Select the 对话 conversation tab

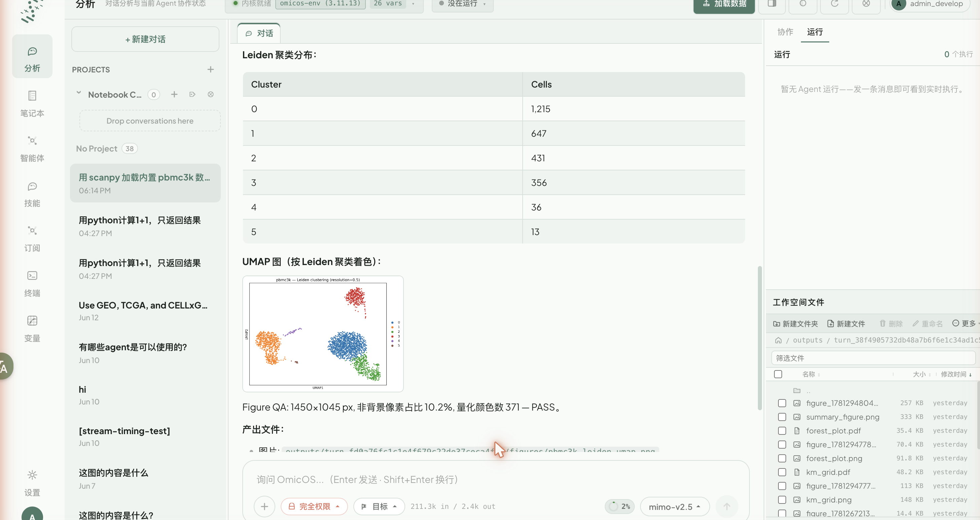(x=259, y=33)
